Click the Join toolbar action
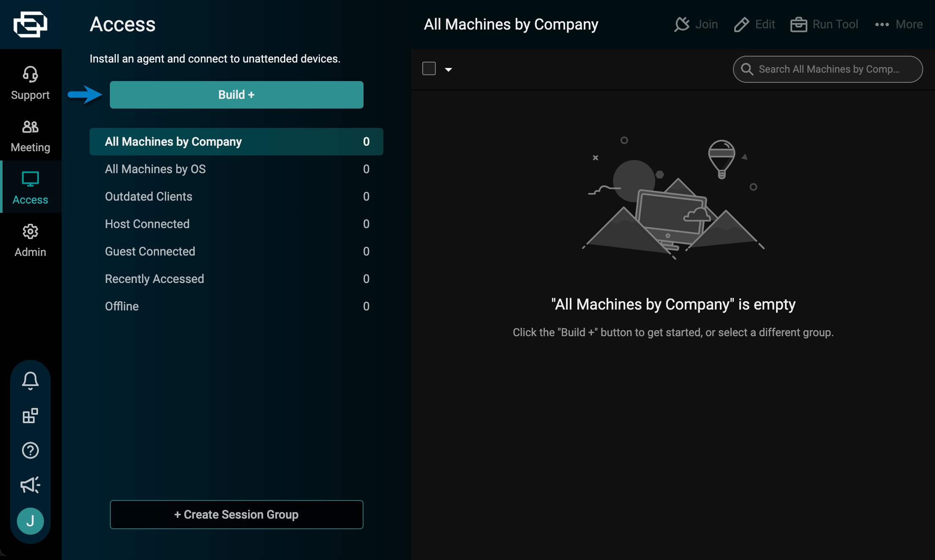 (x=696, y=24)
